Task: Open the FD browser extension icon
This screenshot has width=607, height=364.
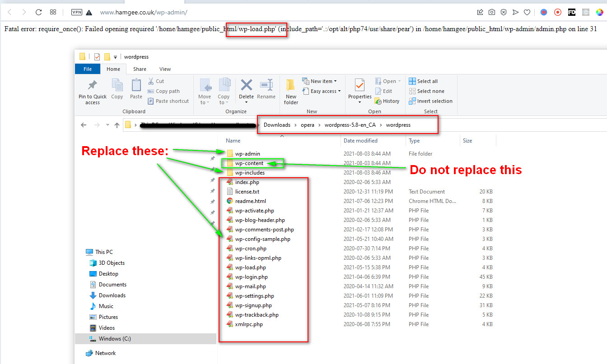Action: 572,12
